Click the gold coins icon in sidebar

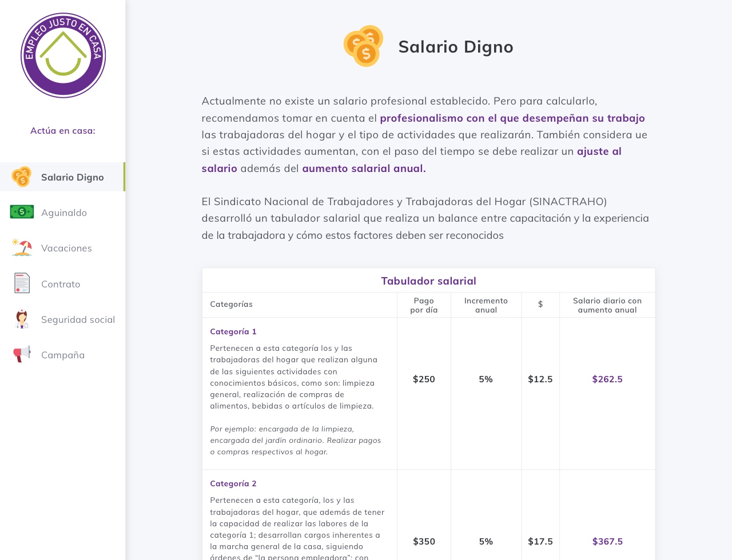(22, 177)
